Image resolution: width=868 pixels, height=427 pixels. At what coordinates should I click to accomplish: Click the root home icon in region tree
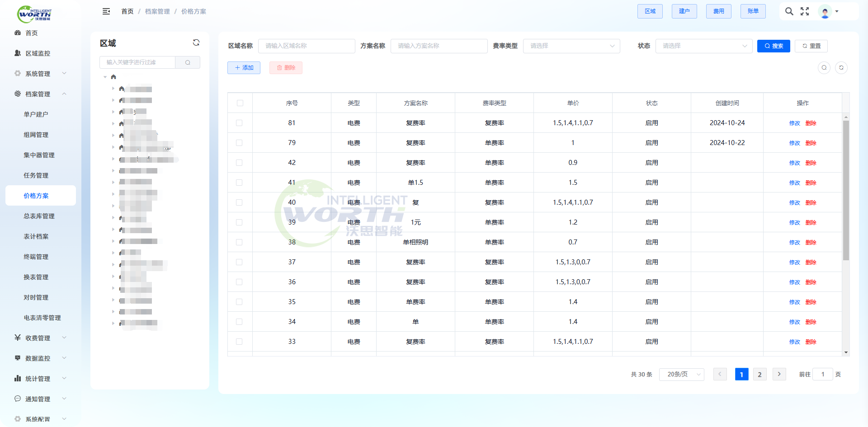coord(113,77)
